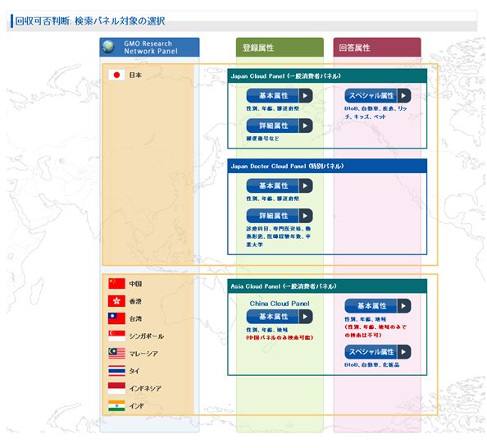
Task: Select the Hong Kong flag icon
Action: (x=116, y=301)
